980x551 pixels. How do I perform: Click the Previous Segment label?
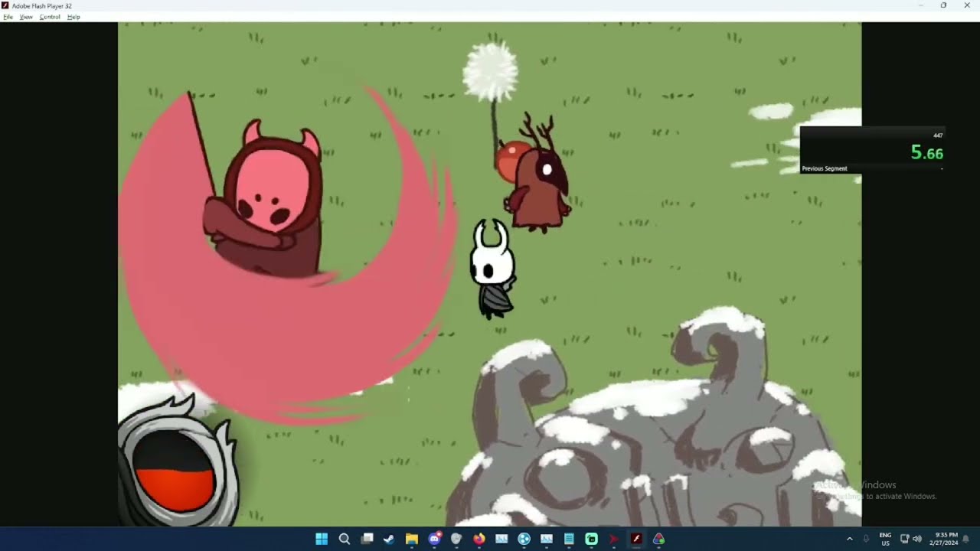tap(825, 168)
